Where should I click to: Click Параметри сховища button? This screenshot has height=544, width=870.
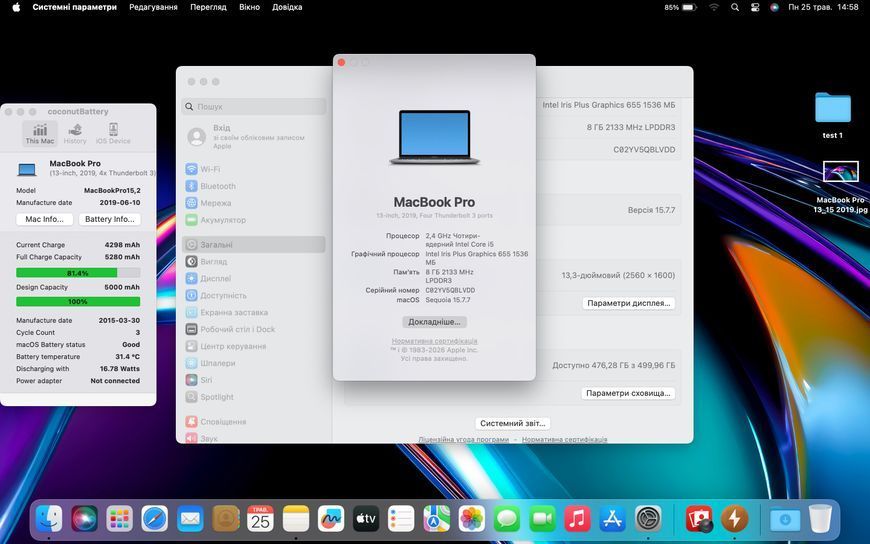pyautogui.click(x=628, y=393)
